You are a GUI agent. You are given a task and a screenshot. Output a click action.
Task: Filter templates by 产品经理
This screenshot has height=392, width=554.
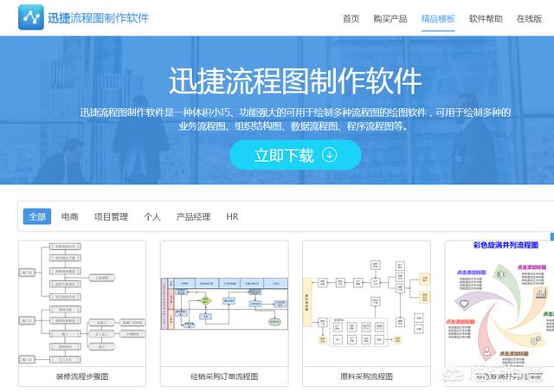tap(193, 216)
